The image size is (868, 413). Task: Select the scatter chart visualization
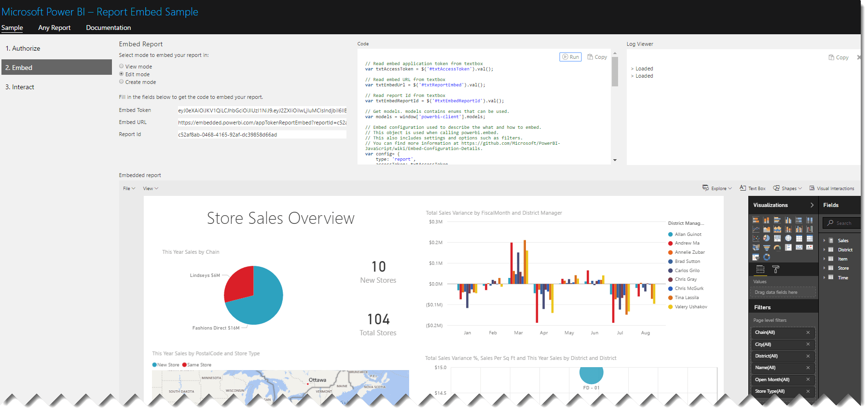[x=756, y=238]
